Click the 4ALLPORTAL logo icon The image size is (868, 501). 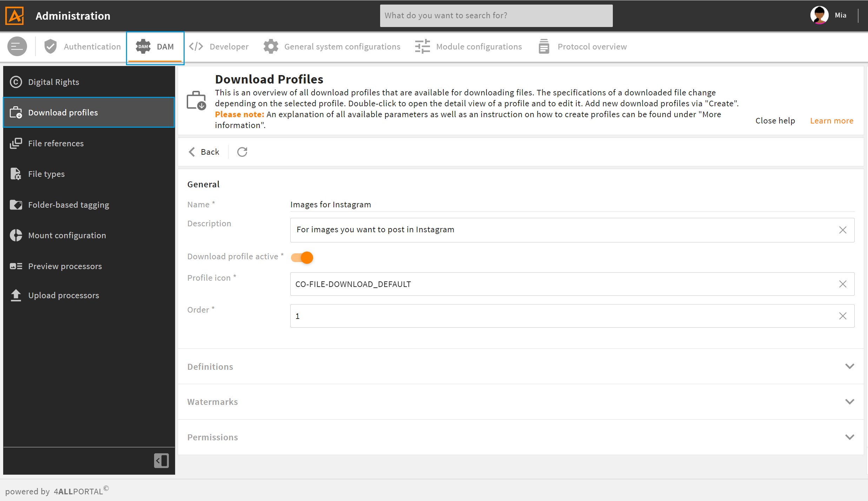(x=14, y=16)
